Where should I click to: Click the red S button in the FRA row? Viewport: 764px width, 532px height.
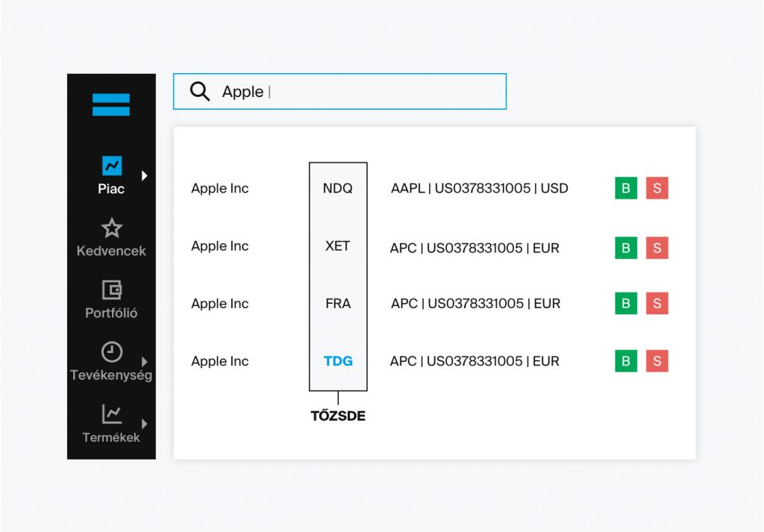point(657,304)
